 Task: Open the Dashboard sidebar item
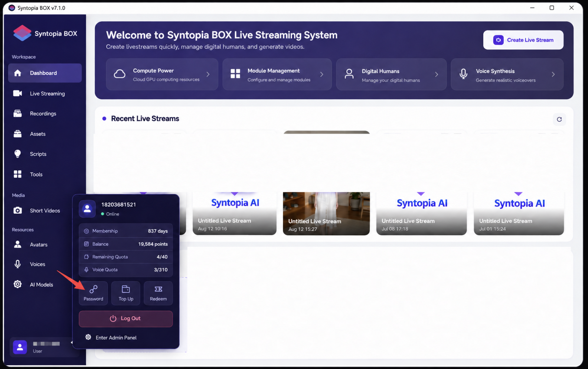pos(45,73)
